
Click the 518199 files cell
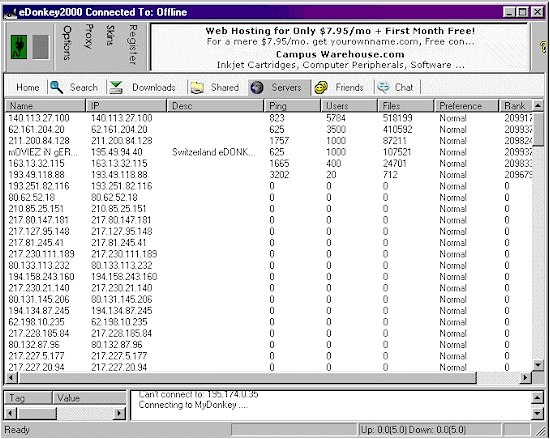coord(398,118)
